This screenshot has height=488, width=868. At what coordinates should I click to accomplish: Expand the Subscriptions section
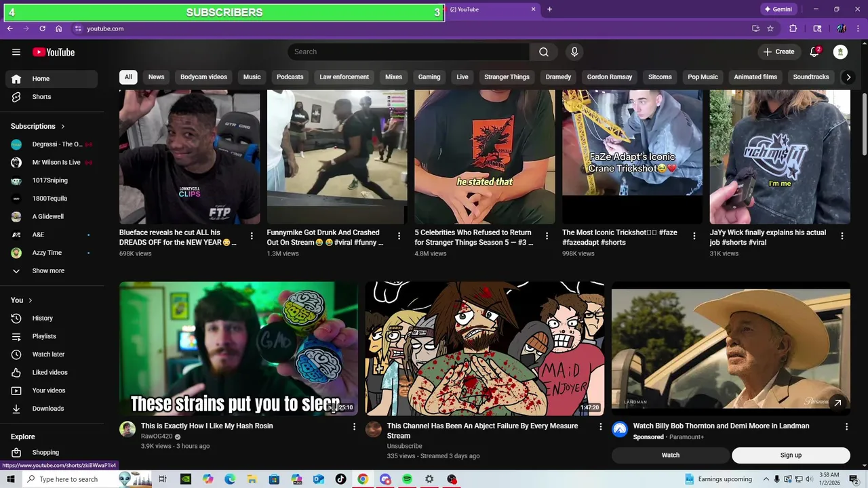pyautogui.click(x=38, y=126)
